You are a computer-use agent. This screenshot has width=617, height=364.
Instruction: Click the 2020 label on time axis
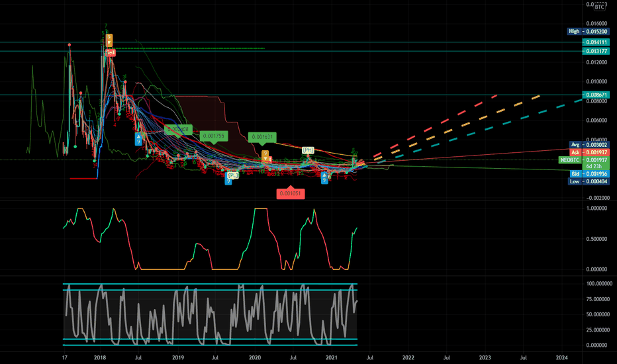pyautogui.click(x=255, y=357)
